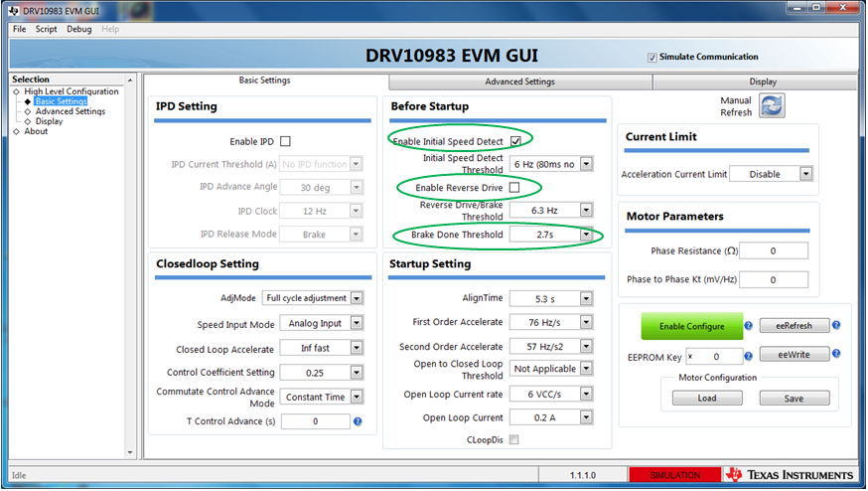868x491 pixels.
Task: Switch to the Display tab
Action: pyautogui.click(x=756, y=82)
